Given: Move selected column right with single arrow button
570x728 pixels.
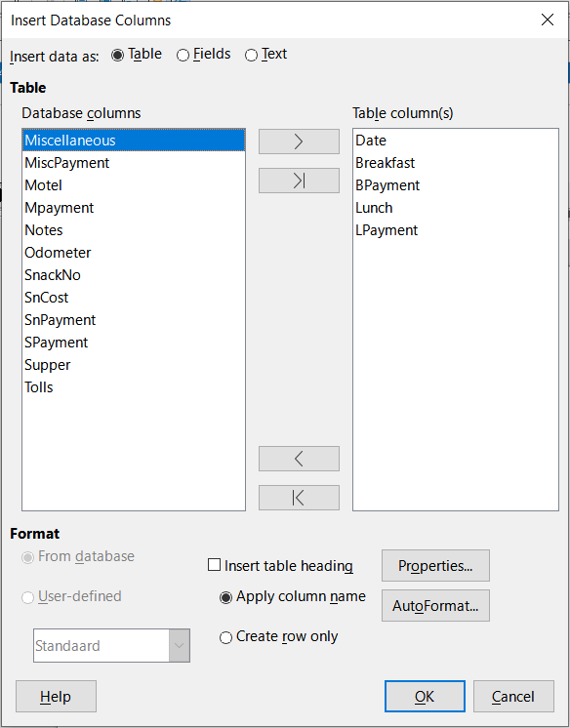Looking at the screenshot, I should (299, 142).
